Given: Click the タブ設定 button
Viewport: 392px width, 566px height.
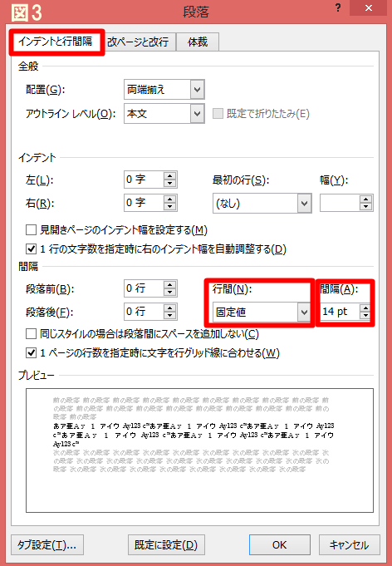Looking at the screenshot, I should tap(47, 544).
